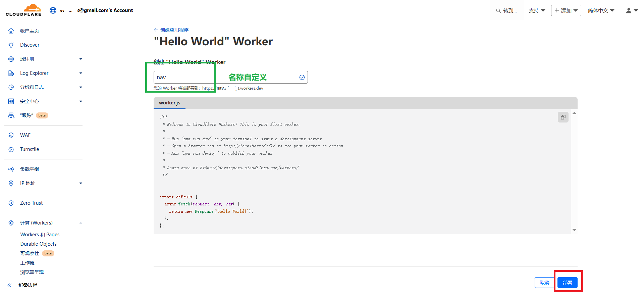Click the Discover lightbulb icon

coord(11,45)
